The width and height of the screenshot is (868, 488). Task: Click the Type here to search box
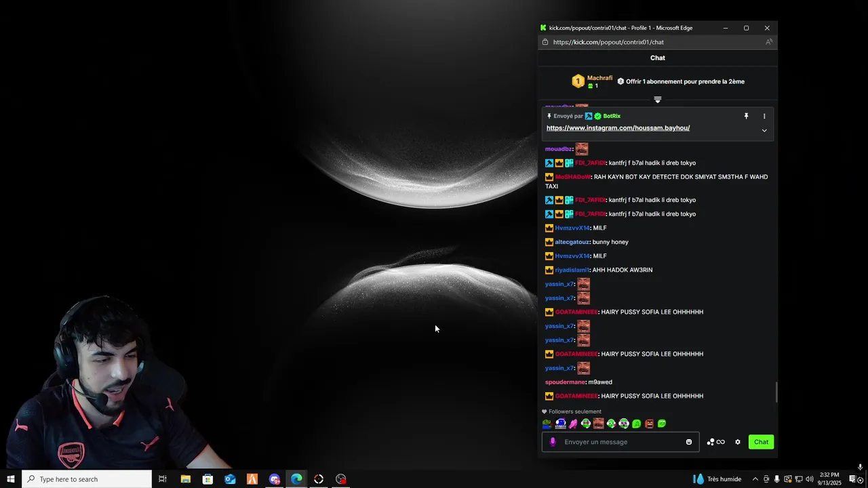[x=87, y=479]
